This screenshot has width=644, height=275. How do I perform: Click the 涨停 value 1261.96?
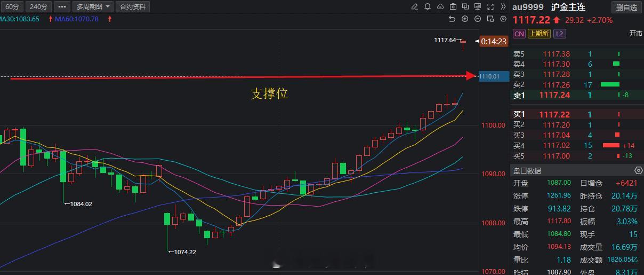pyautogui.click(x=559, y=196)
